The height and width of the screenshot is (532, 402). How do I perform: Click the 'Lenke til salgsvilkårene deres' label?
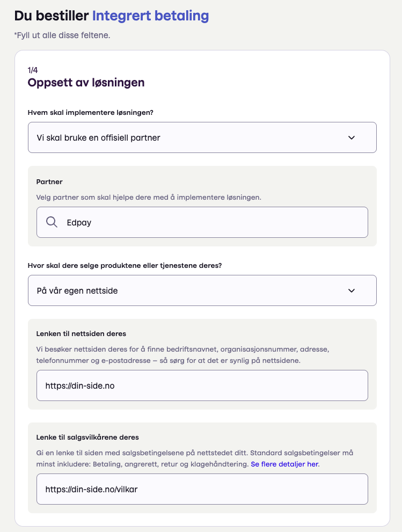(87, 438)
